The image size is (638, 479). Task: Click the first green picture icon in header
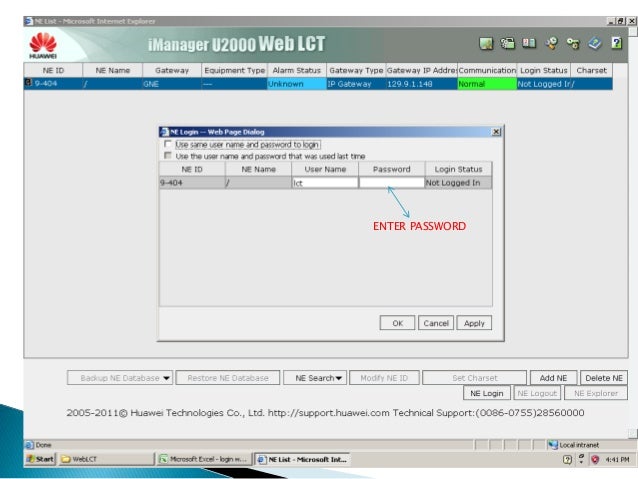[x=486, y=44]
